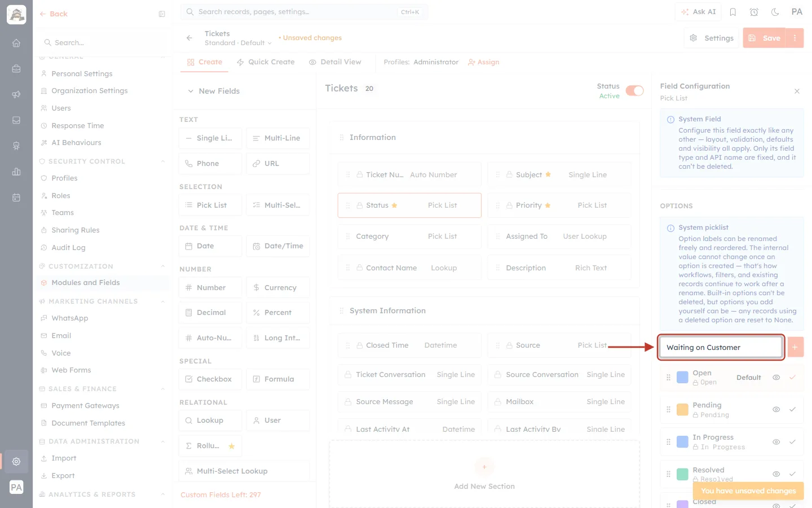Open the bar chart reports icon in left rail
Screen dimensions: 812x508
click(16, 172)
